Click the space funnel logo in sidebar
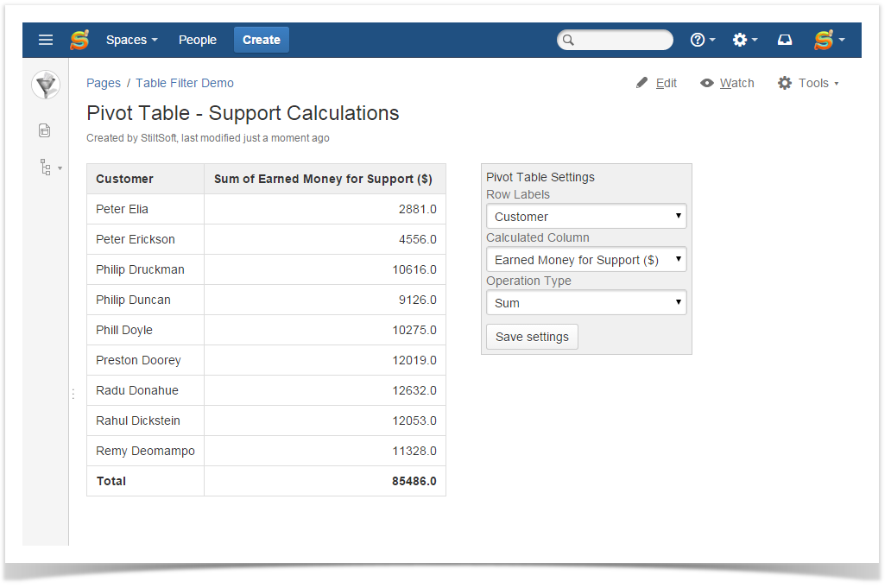The height and width of the screenshot is (588, 891). (45, 85)
